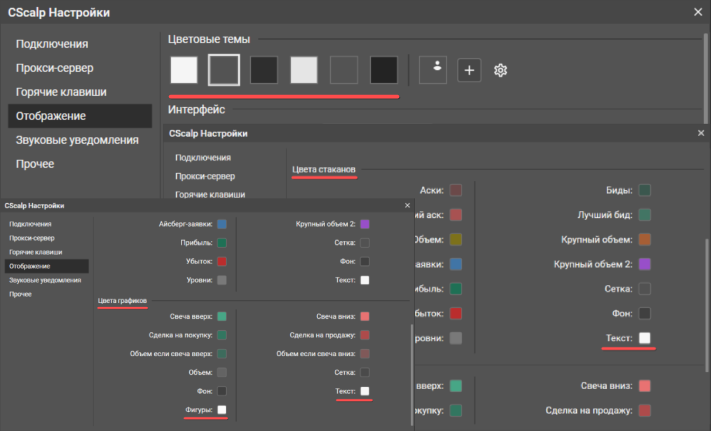This screenshot has height=431, width=711.
Task: Pick the Прибыль swatch in front window
Action: 222,243
